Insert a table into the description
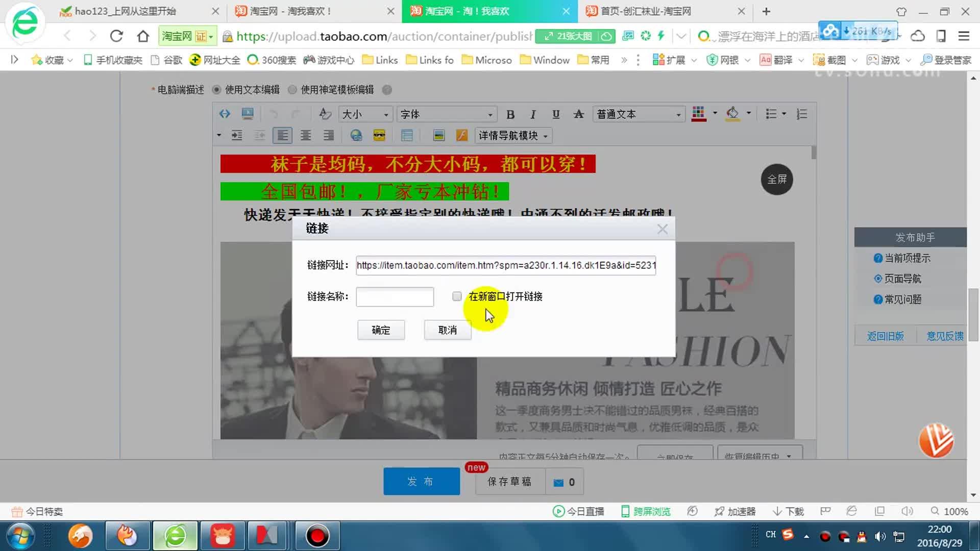The width and height of the screenshot is (980, 551). (407, 135)
